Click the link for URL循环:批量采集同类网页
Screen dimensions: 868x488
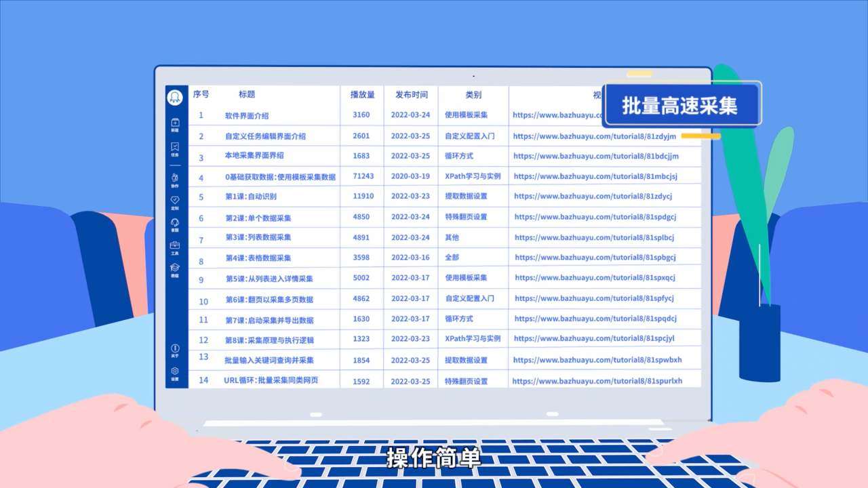597,380
